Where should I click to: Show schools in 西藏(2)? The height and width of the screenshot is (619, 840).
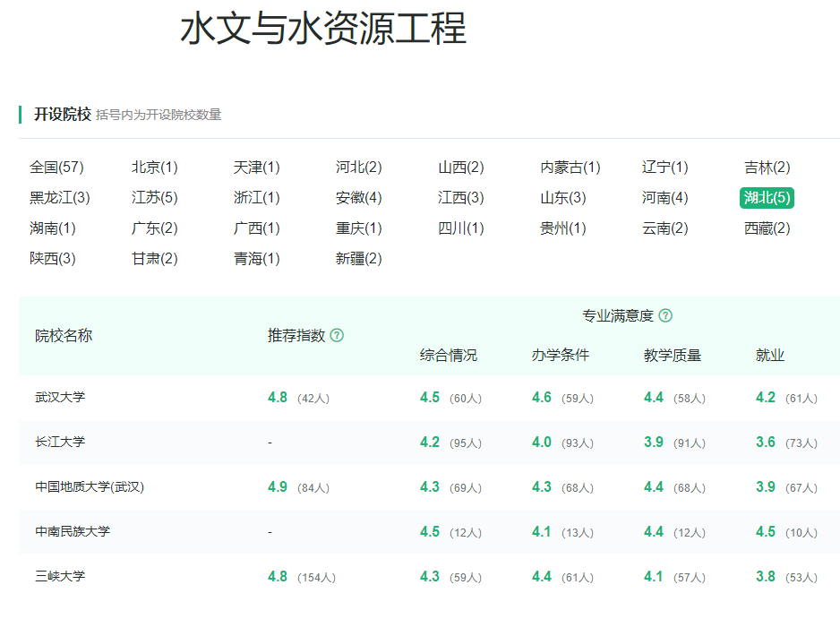click(x=767, y=228)
